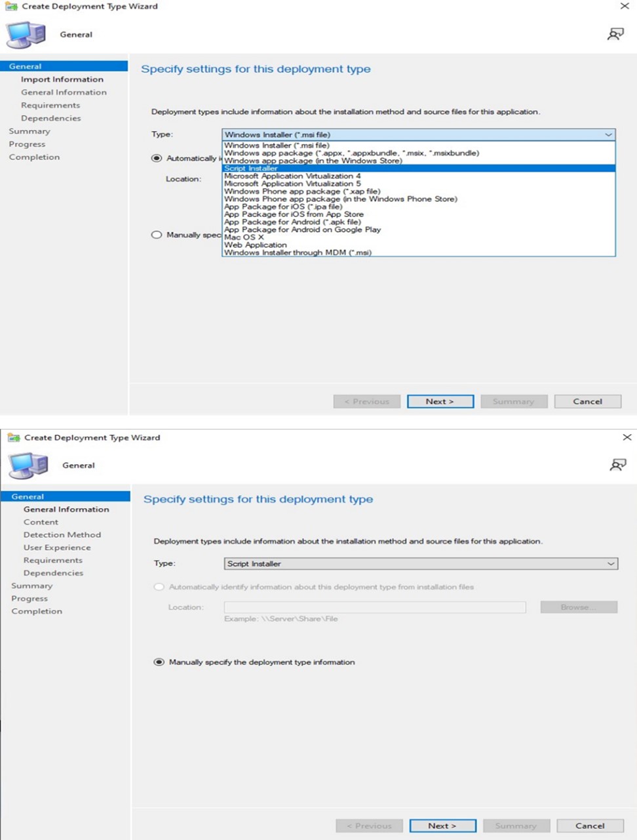Viewport: 637px width, 840px height.
Task: Click the Next button
Action: coord(442,826)
